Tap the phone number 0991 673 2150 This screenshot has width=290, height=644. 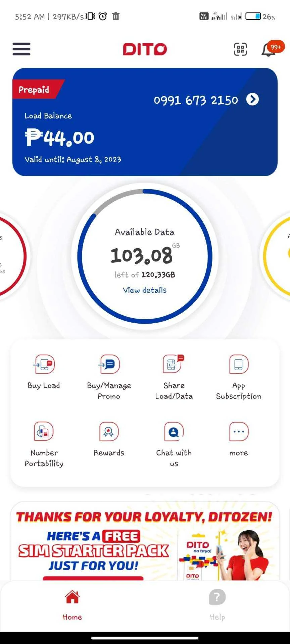(x=196, y=100)
